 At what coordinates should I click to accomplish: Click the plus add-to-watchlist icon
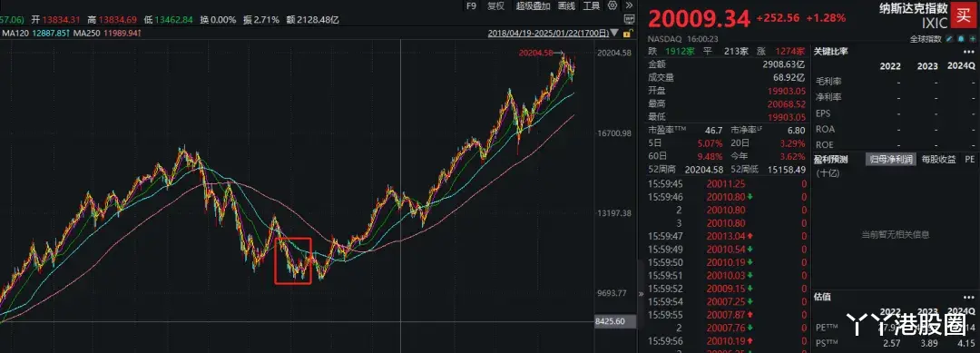(973, 39)
